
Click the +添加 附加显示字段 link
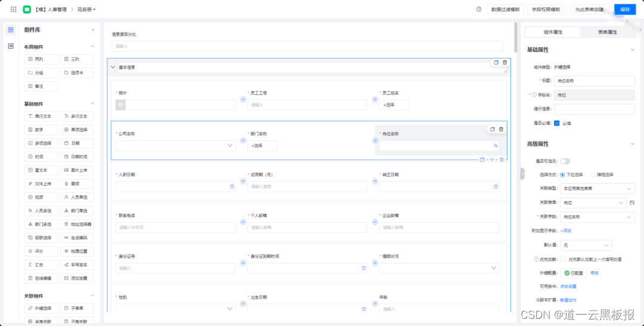565,230
